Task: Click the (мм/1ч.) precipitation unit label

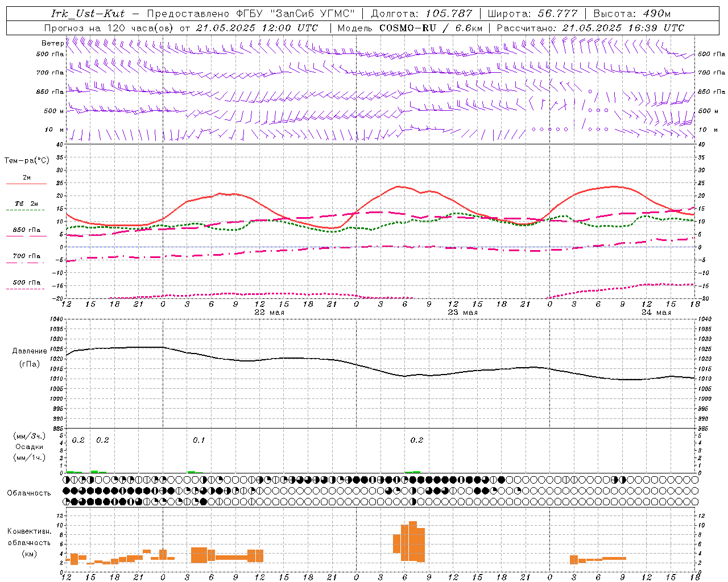Action: click(x=30, y=458)
